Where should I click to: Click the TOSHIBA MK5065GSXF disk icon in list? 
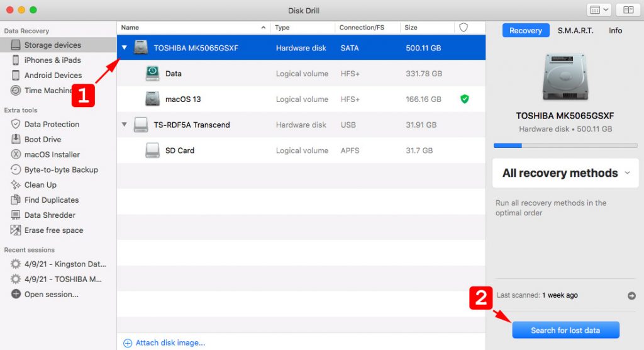click(x=141, y=48)
